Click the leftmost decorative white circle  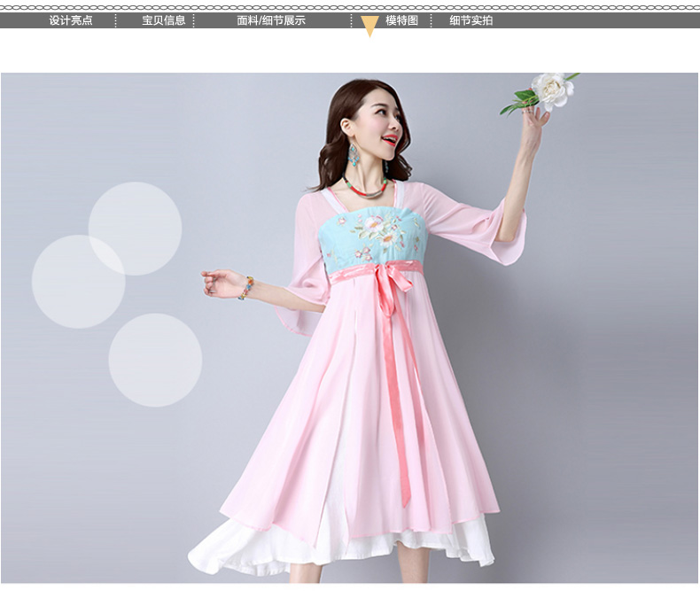[x=78, y=281]
